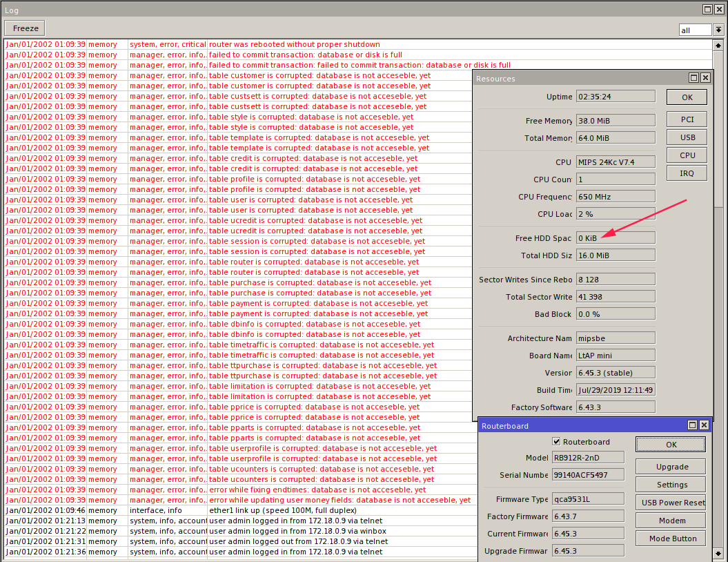Click the CPU field MIPS 24Kc V7.4
Image resolution: width=728 pixels, height=562 pixels.
pyautogui.click(x=616, y=162)
